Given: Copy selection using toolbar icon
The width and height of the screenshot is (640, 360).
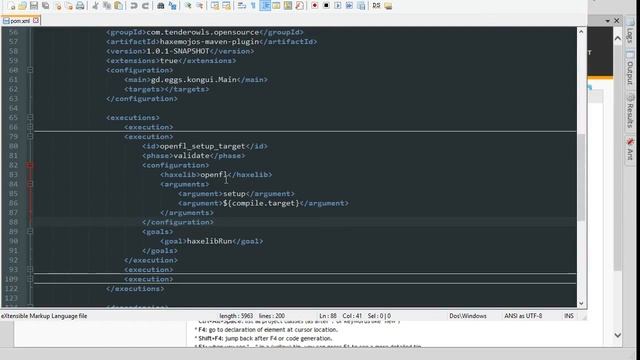Looking at the screenshot, I should (x=107, y=6).
